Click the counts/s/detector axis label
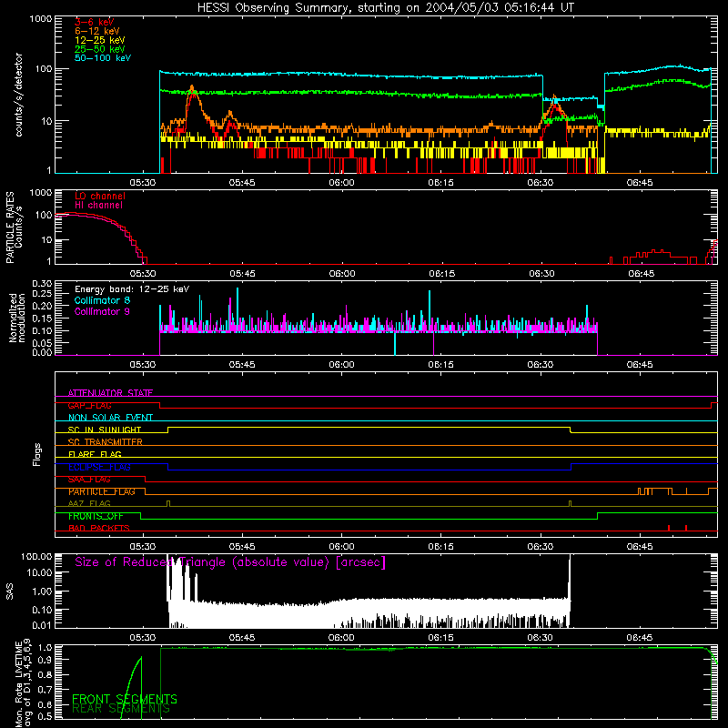Screen dimensions: 728x728 click(18, 95)
